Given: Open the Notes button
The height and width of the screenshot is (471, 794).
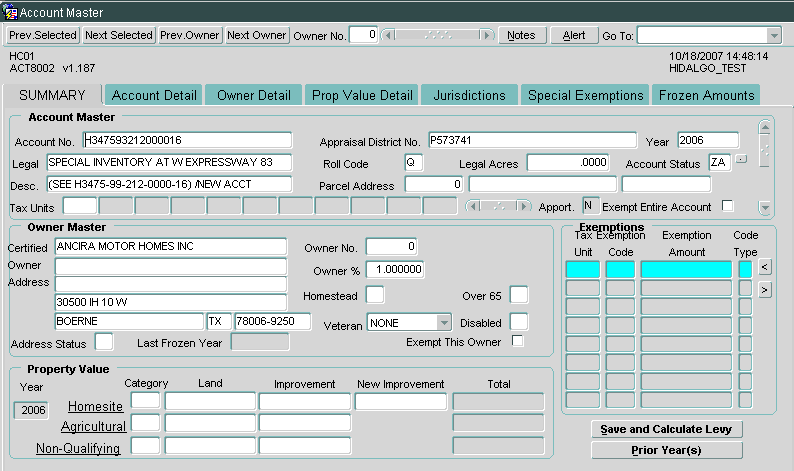Looking at the screenshot, I should [522, 35].
